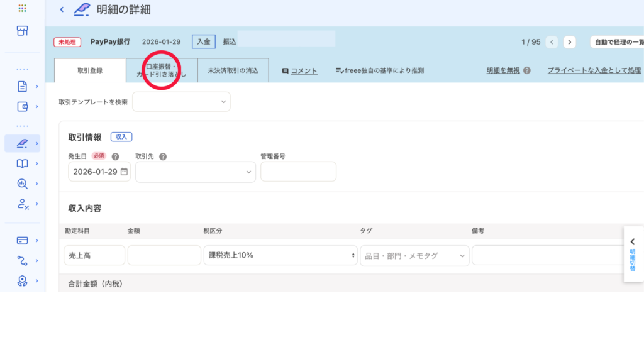Open the app grid launcher icon
Viewport: 644px width, 362px height.
[23, 9]
